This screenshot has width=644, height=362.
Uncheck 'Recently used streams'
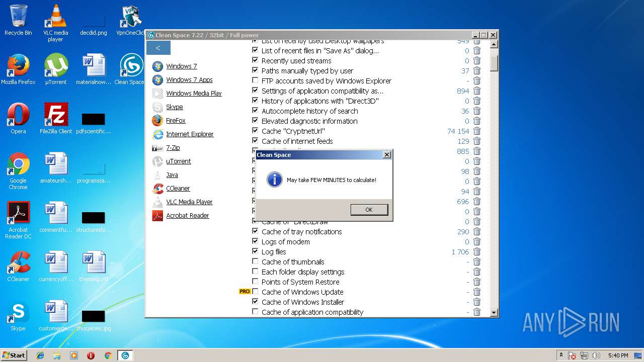[x=255, y=60]
